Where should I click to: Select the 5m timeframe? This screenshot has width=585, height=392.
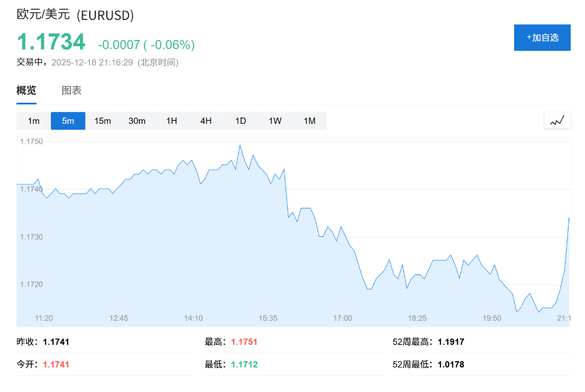click(x=68, y=121)
